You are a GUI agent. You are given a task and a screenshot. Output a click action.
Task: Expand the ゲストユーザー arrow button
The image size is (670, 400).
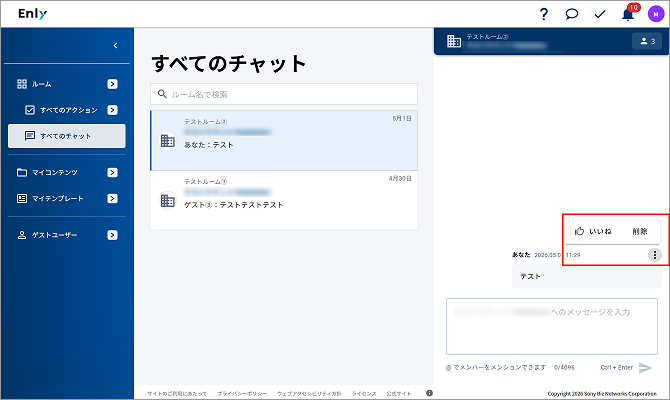pos(112,235)
